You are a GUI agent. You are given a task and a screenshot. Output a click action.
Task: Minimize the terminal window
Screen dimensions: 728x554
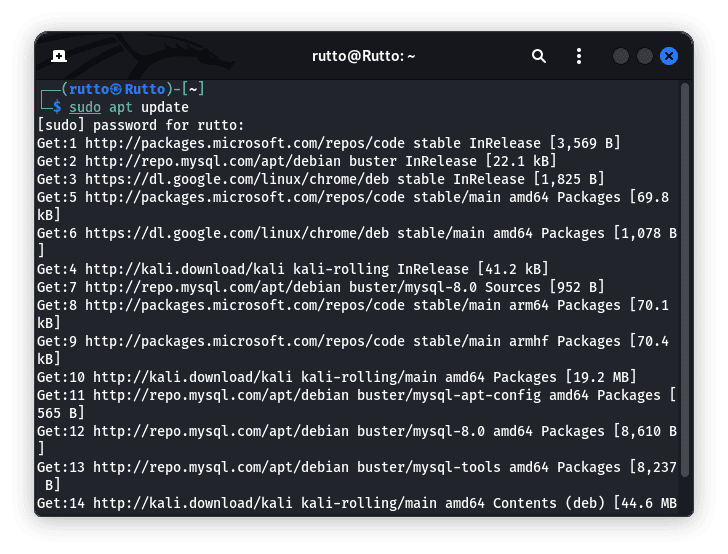[621, 56]
